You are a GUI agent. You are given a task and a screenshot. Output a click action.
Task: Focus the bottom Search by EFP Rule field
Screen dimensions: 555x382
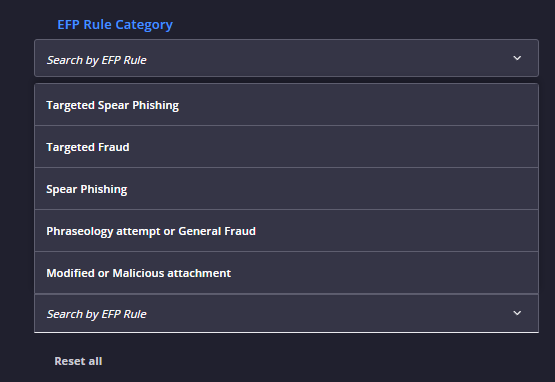286,313
